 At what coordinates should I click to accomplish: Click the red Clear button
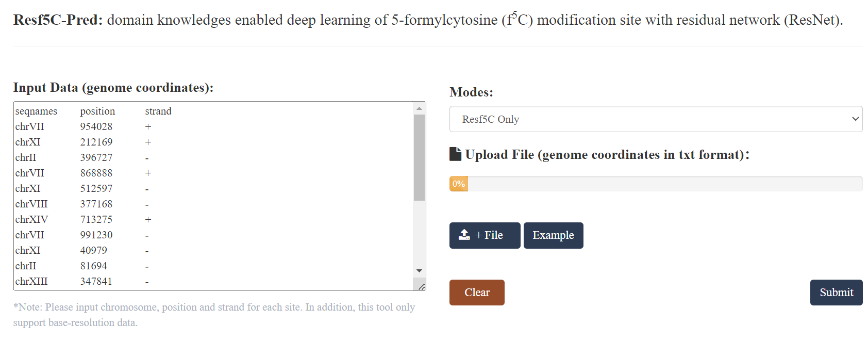click(477, 293)
